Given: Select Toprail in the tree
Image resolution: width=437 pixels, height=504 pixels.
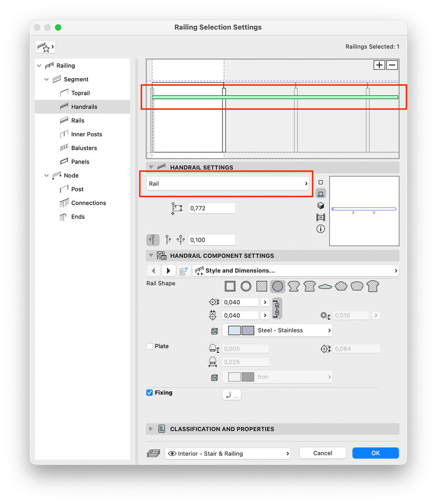Looking at the screenshot, I should pyautogui.click(x=80, y=93).
